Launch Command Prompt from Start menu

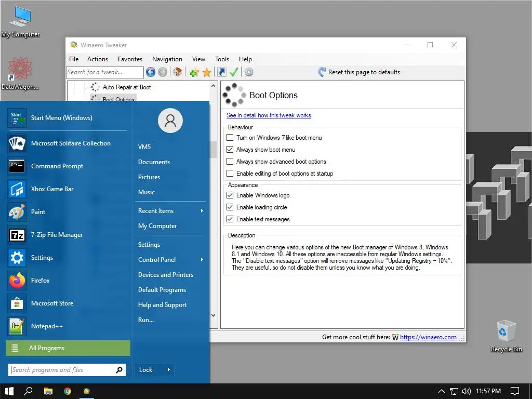coord(68,166)
